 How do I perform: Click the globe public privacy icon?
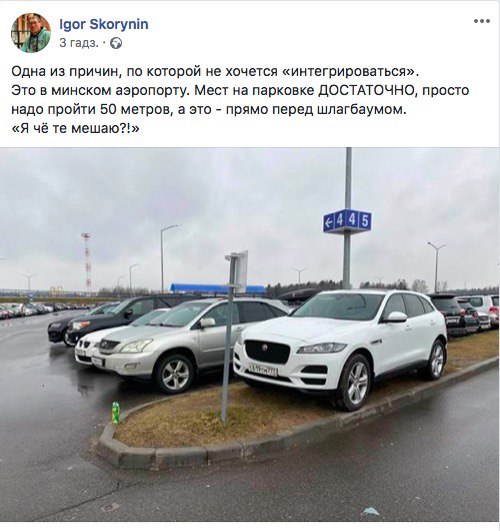[116, 43]
